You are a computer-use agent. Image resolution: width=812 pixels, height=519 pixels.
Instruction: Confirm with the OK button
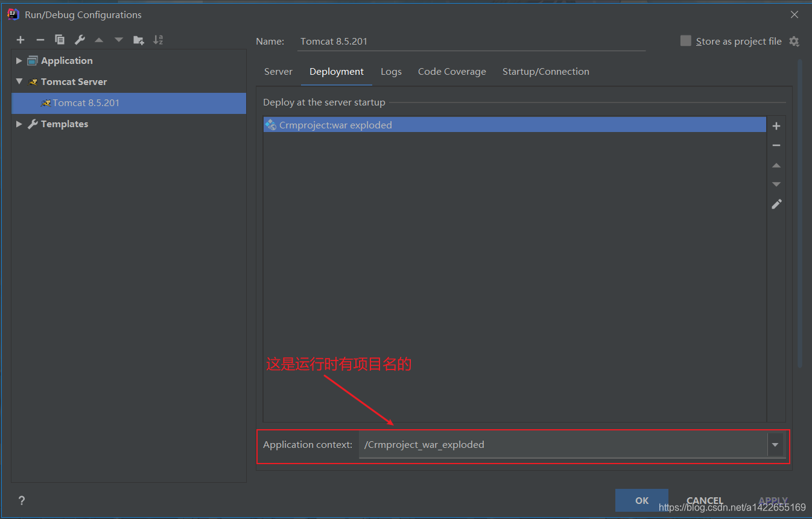click(642, 500)
